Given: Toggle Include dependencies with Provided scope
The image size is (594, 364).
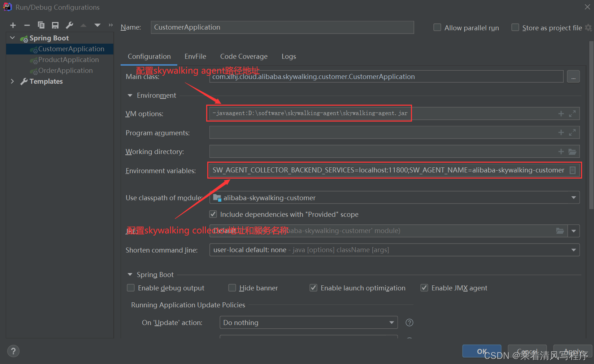Looking at the screenshot, I should pos(213,214).
